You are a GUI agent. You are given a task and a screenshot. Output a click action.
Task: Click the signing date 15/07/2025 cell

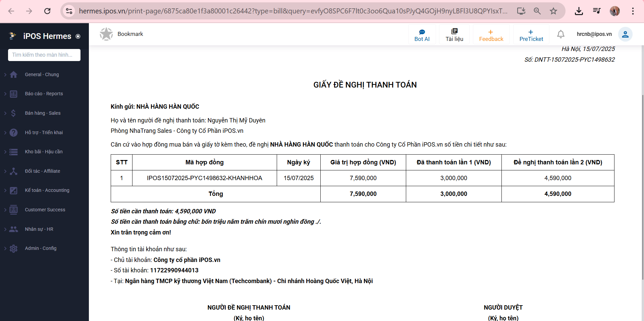pos(299,178)
